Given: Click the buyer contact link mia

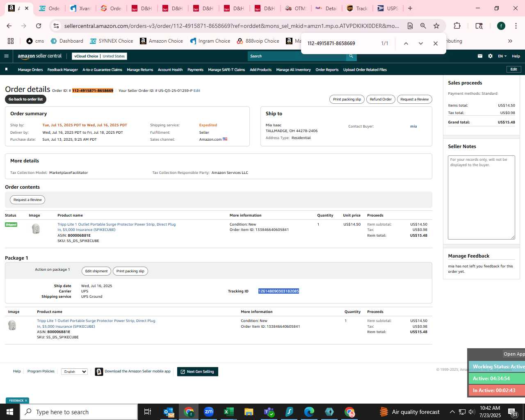Looking at the screenshot, I should (413, 126).
